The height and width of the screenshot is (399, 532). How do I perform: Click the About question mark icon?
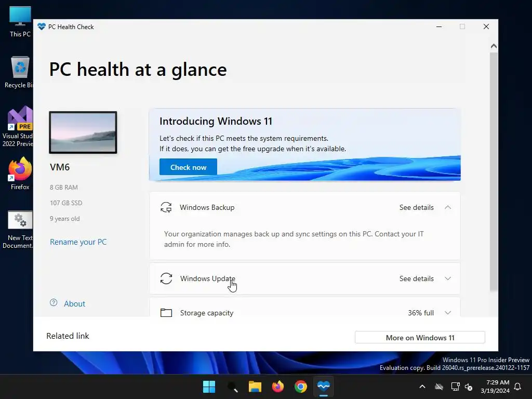[54, 303]
